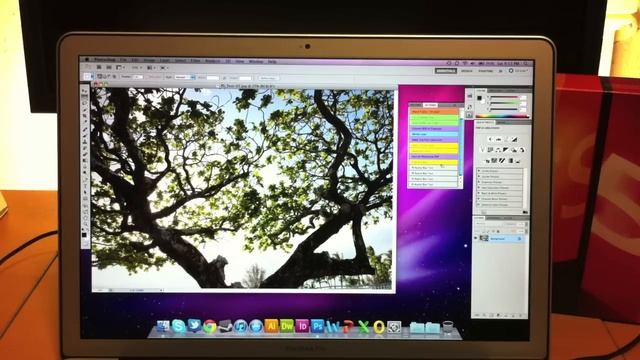Open Dreamweaver from the Dock
This screenshot has width=640, height=360.
[287, 326]
